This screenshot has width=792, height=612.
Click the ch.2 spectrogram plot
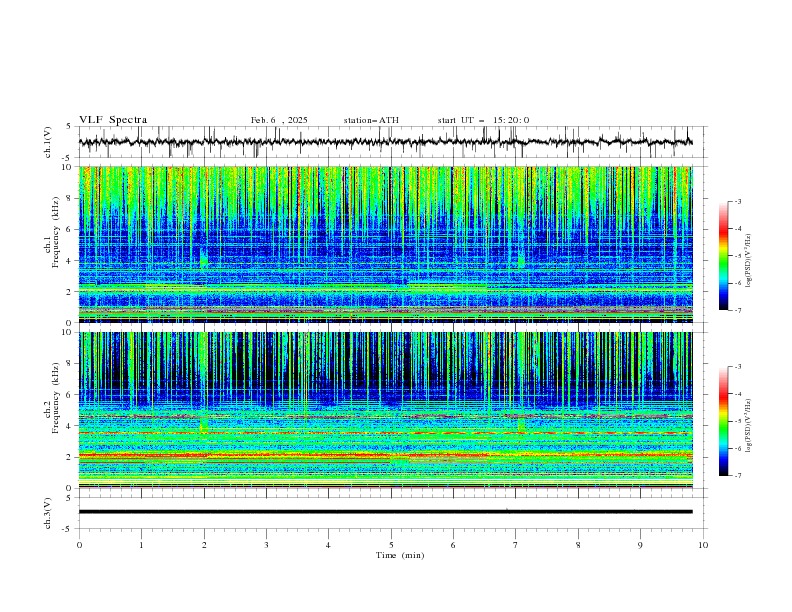(386, 410)
